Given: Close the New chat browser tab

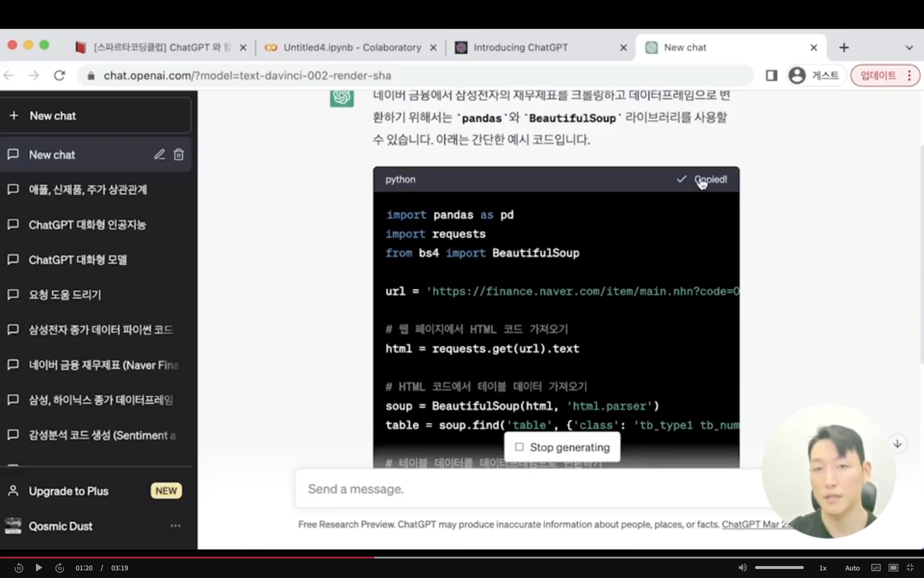Looking at the screenshot, I should pos(814,48).
